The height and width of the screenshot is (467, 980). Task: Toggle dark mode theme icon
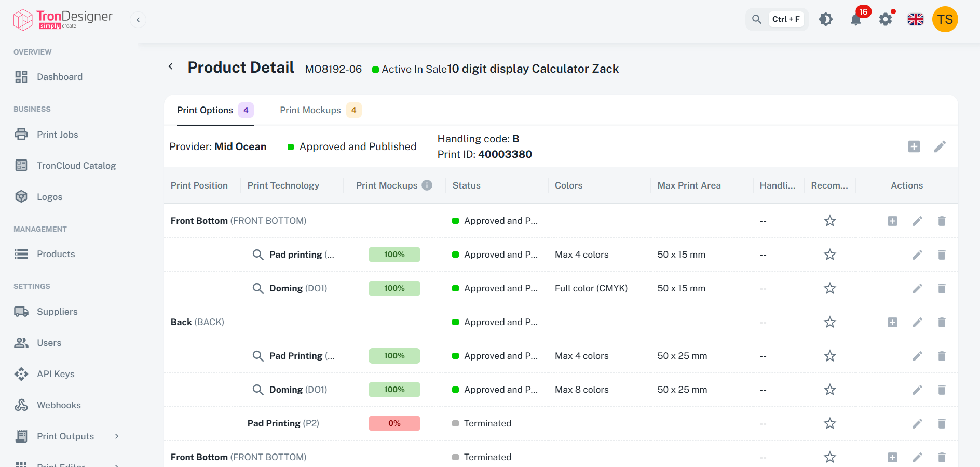(x=826, y=19)
